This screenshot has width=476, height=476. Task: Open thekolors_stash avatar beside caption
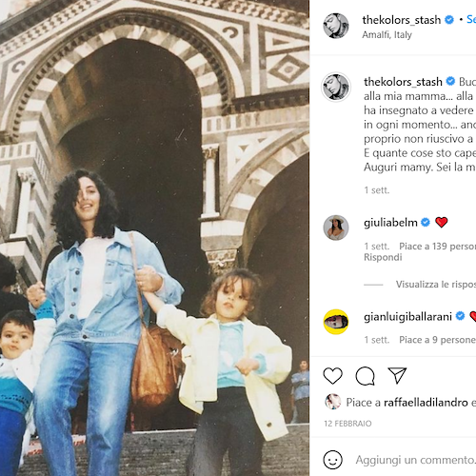(x=336, y=87)
